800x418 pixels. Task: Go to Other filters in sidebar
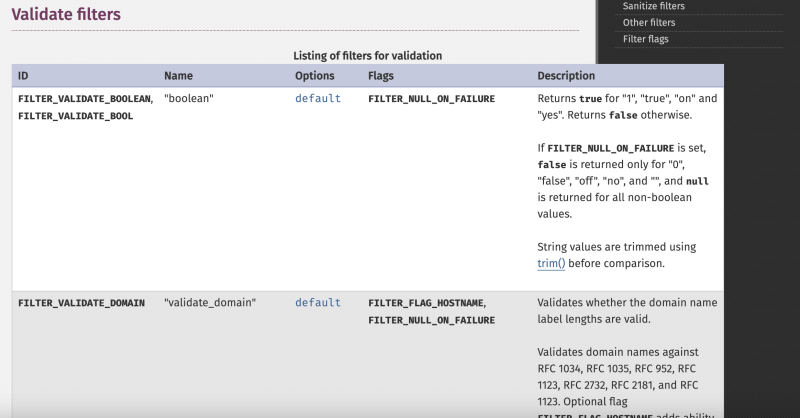tap(648, 22)
